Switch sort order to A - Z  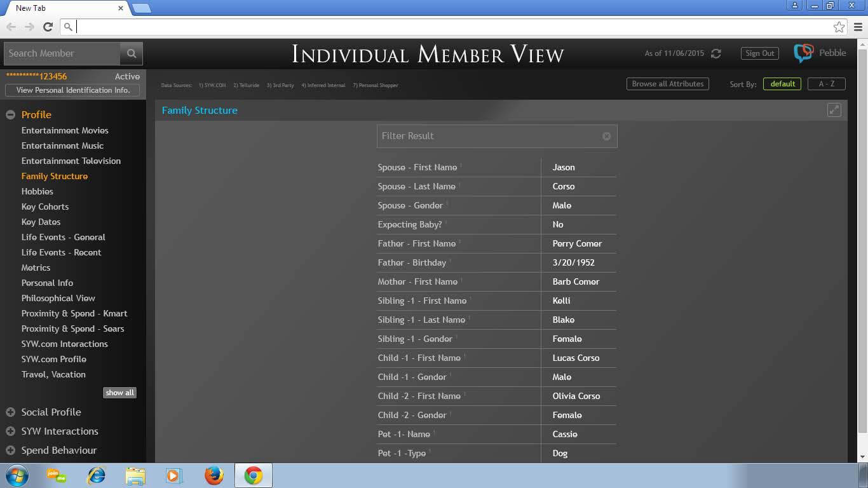click(x=826, y=84)
